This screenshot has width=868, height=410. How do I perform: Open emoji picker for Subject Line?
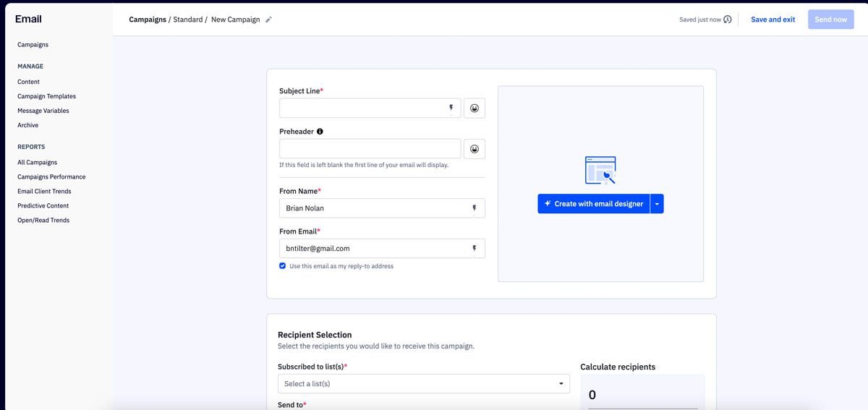(475, 108)
